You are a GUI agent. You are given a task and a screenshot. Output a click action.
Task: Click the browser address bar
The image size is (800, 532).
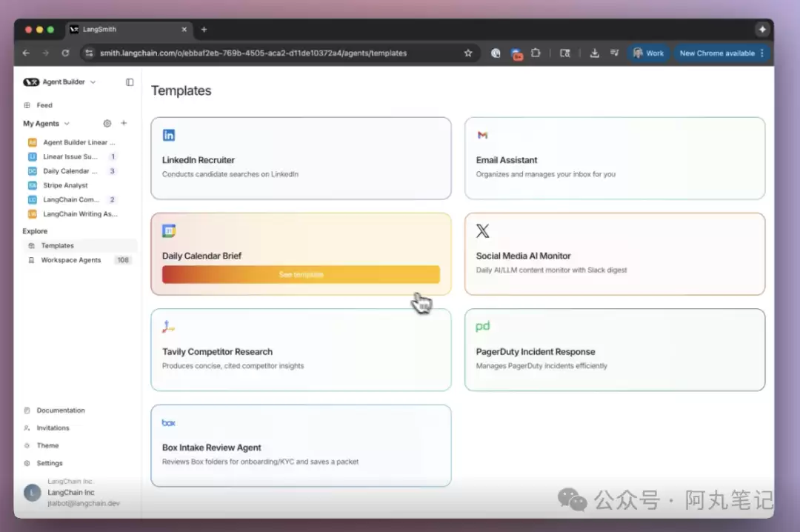tap(274, 53)
